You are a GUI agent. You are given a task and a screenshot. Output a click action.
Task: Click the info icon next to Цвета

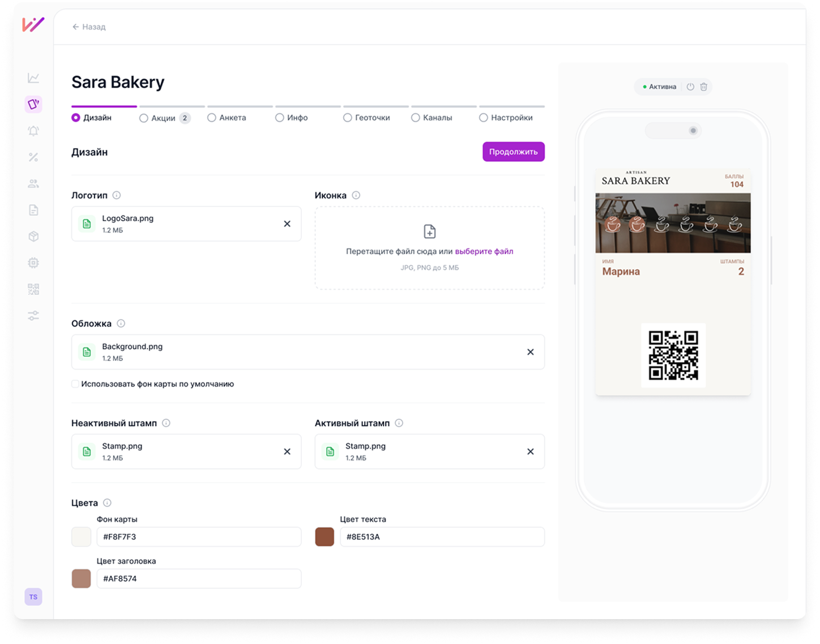pyautogui.click(x=108, y=503)
